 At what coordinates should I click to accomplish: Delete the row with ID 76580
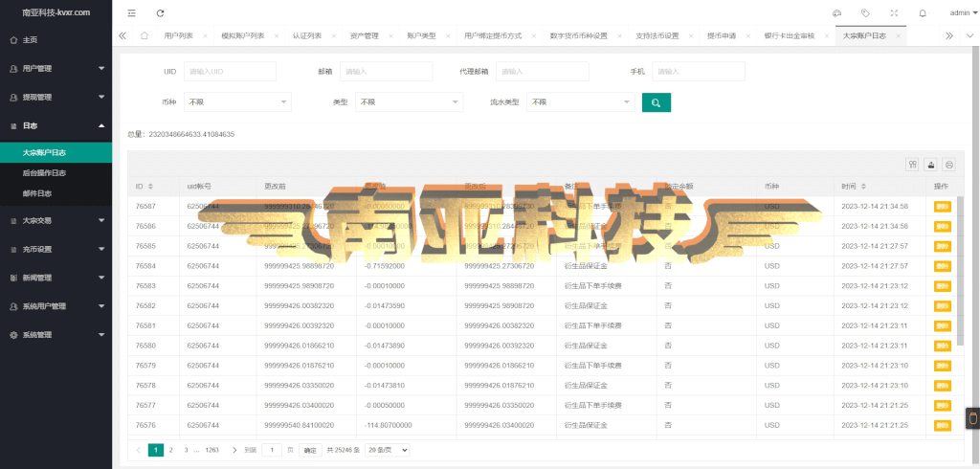(x=942, y=346)
